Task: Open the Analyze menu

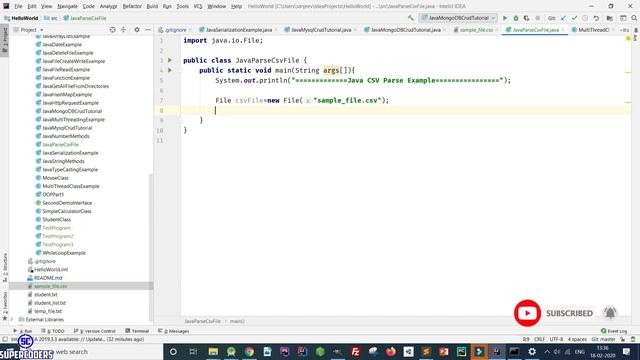Action: click(x=108, y=6)
